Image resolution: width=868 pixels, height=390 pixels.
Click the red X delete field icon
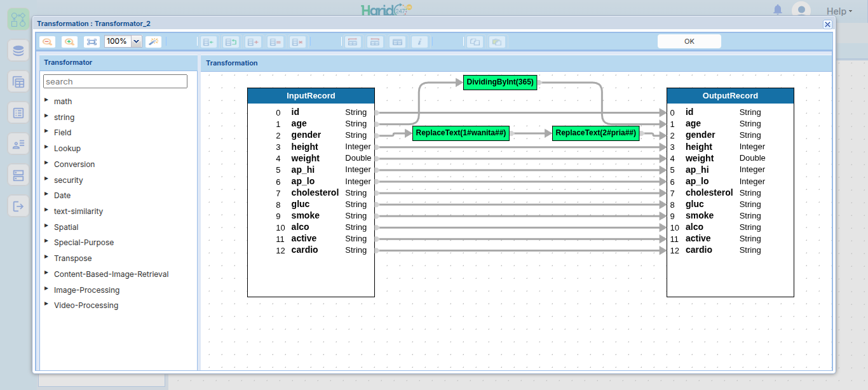(x=297, y=42)
